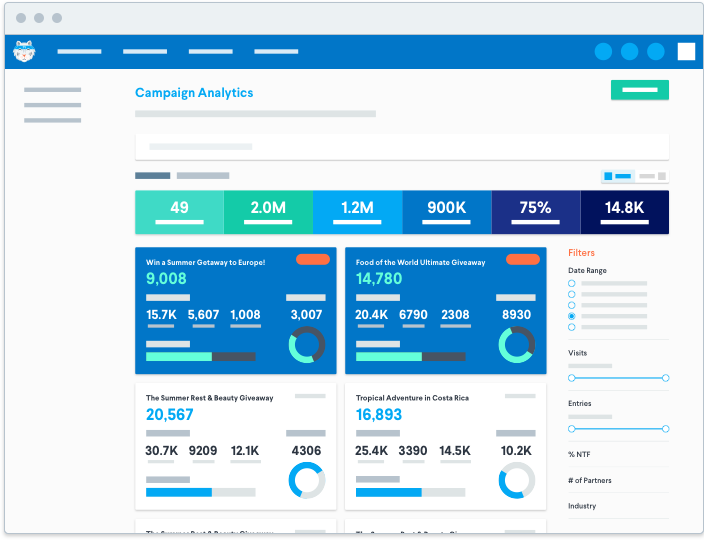Viewport: 704px width, 540px height.
Task: Click the 75% stat tile
Action: click(535, 212)
